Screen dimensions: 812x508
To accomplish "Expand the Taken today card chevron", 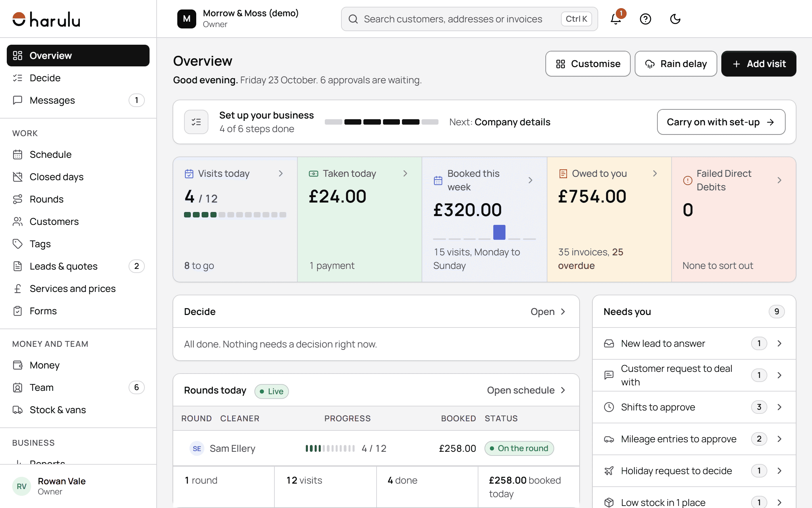I will click(x=405, y=173).
